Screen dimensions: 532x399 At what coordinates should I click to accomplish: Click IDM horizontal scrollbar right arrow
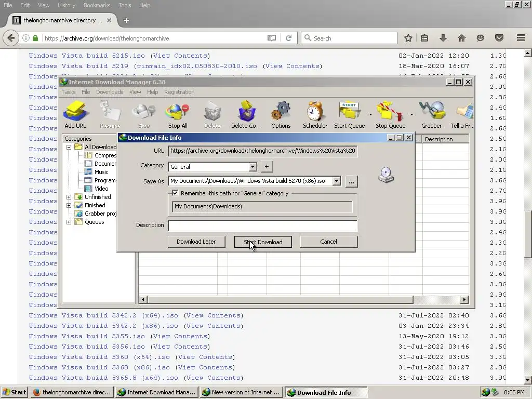[464, 299]
